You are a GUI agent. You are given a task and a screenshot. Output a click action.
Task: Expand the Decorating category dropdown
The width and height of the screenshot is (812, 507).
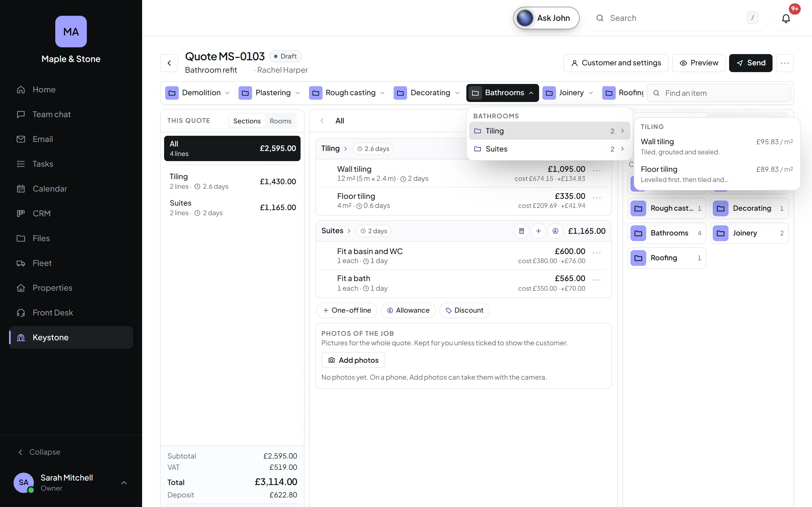[427, 93]
